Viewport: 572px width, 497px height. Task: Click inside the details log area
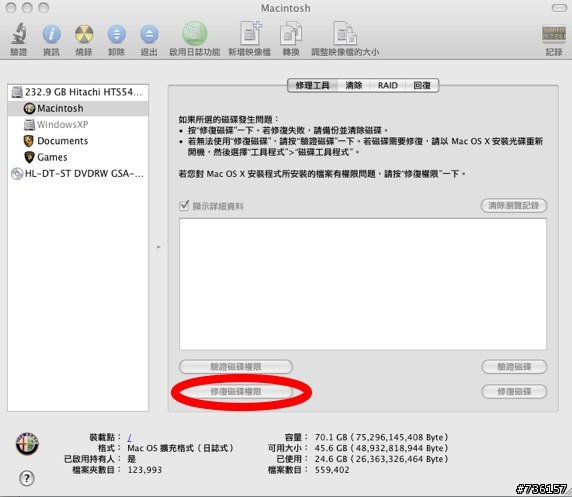pos(363,284)
